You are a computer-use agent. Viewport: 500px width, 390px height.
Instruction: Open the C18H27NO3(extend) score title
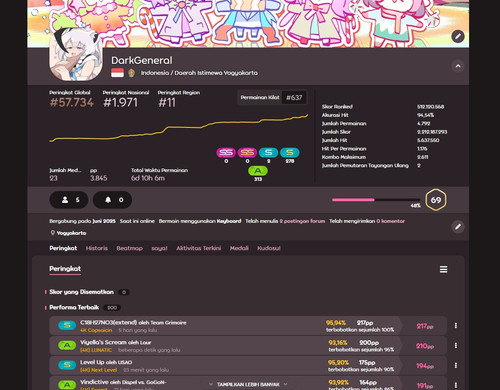click(133, 322)
